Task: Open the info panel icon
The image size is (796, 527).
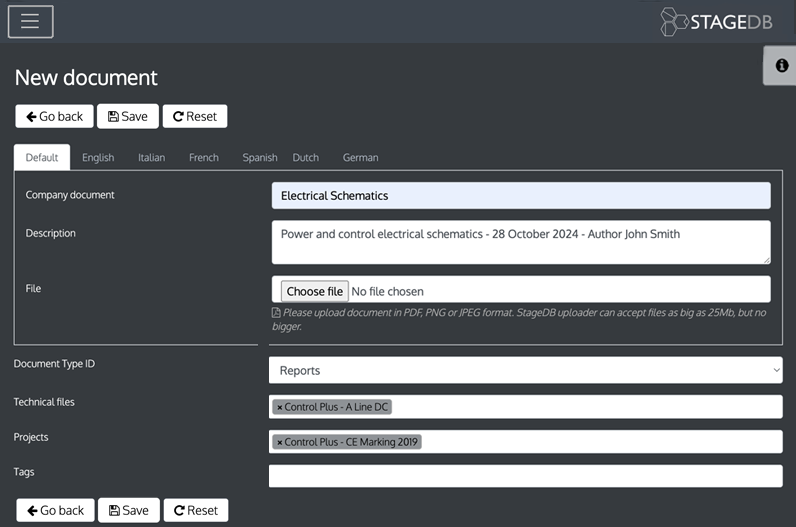Action: click(781, 65)
